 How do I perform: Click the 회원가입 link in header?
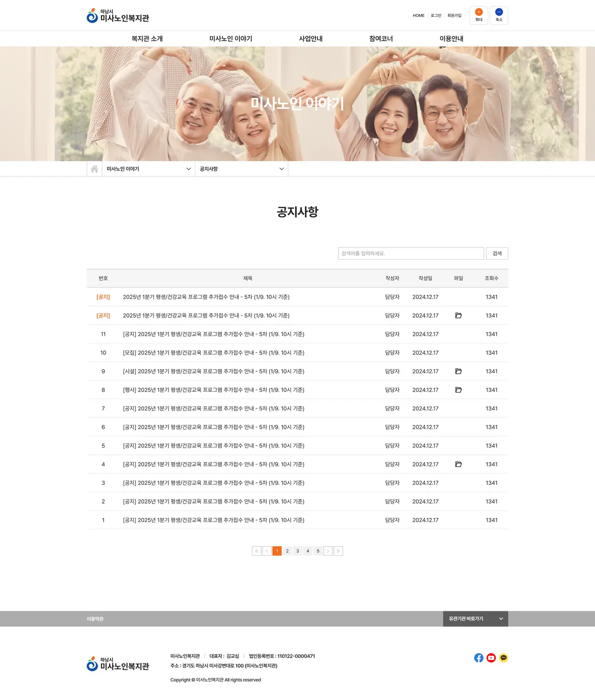pos(454,15)
